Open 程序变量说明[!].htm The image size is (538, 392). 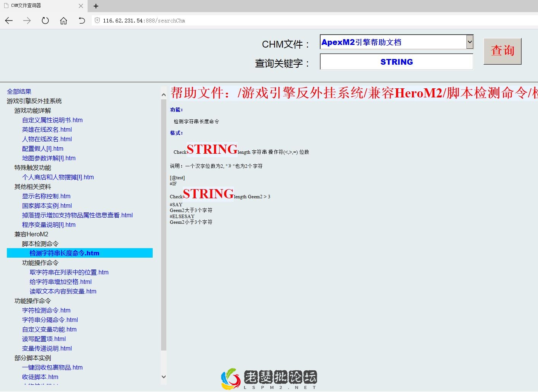point(49,225)
